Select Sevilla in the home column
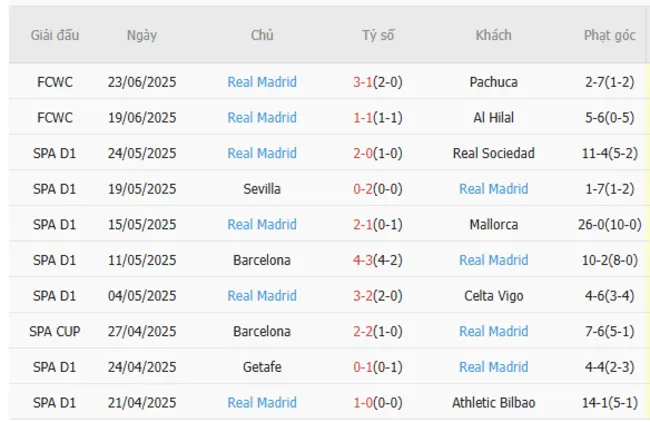Viewport: 650px width, 422px height. point(262,189)
